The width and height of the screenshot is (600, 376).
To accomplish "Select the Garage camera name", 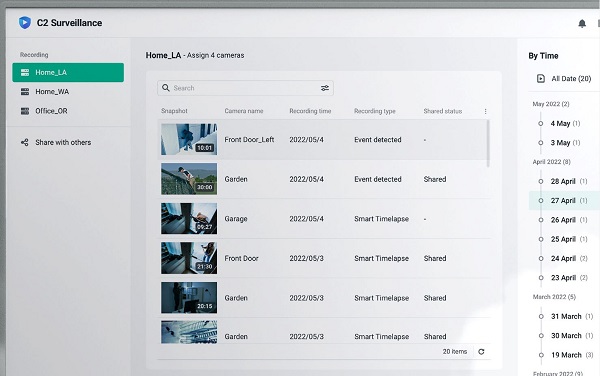I will pyautogui.click(x=236, y=219).
